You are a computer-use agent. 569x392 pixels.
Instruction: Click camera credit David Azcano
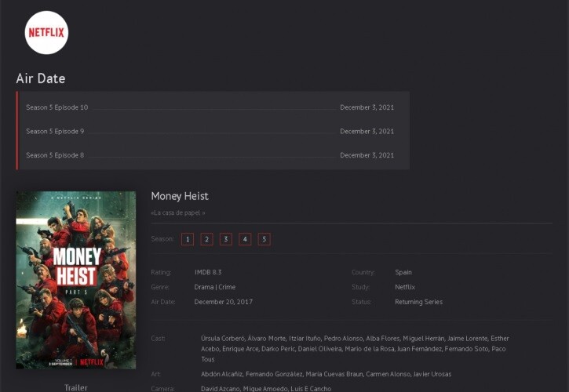[221, 389]
